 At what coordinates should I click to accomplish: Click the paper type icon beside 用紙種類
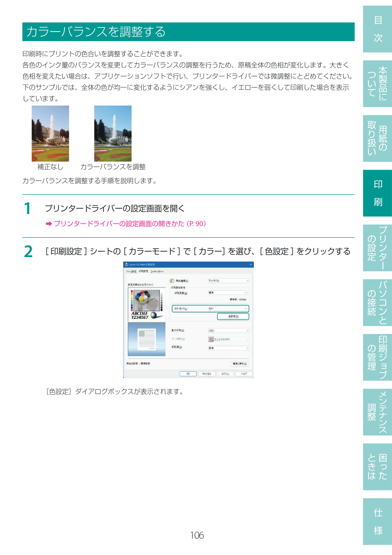[172, 281]
